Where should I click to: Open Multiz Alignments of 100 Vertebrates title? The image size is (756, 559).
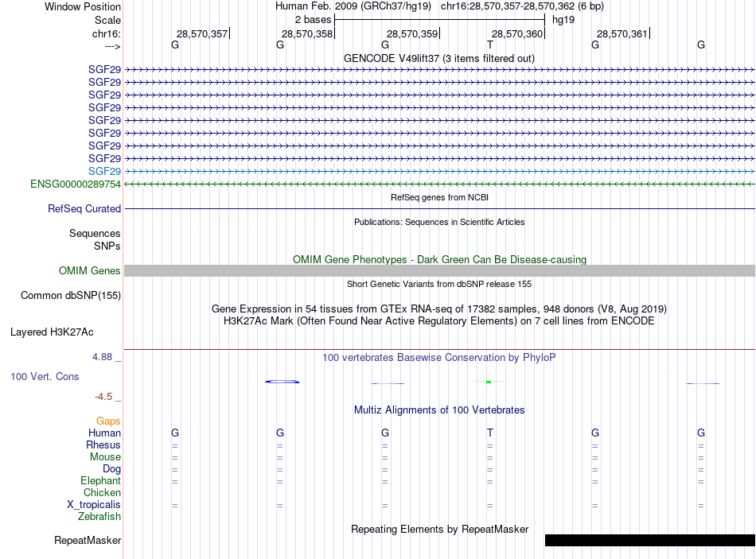click(x=439, y=410)
